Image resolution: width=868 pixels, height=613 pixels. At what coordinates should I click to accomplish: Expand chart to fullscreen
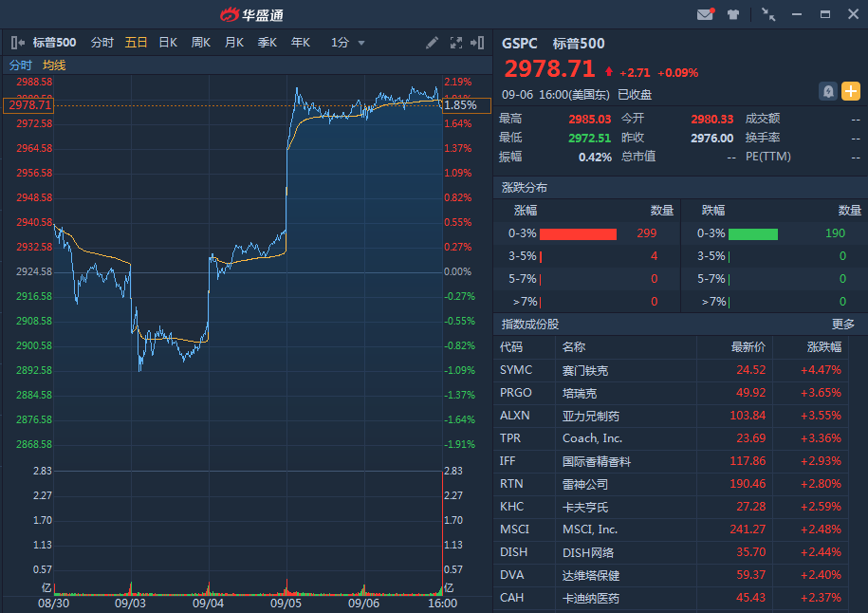[456, 43]
